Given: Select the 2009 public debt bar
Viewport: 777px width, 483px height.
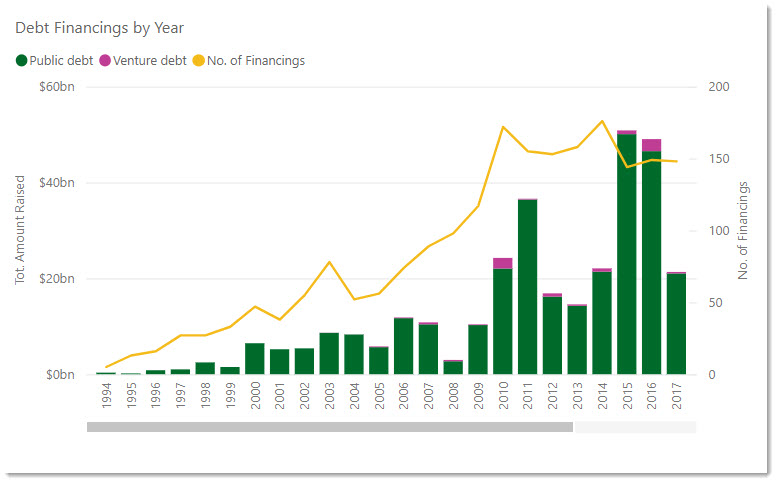Looking at the screenshot, I should click(478, 350).
